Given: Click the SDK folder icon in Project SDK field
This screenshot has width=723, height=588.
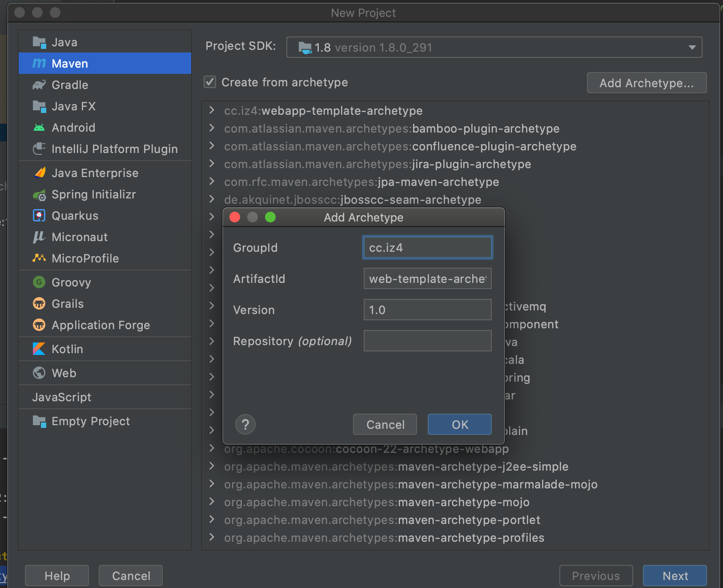Looking at the screenshot, I should coord(305,48).
